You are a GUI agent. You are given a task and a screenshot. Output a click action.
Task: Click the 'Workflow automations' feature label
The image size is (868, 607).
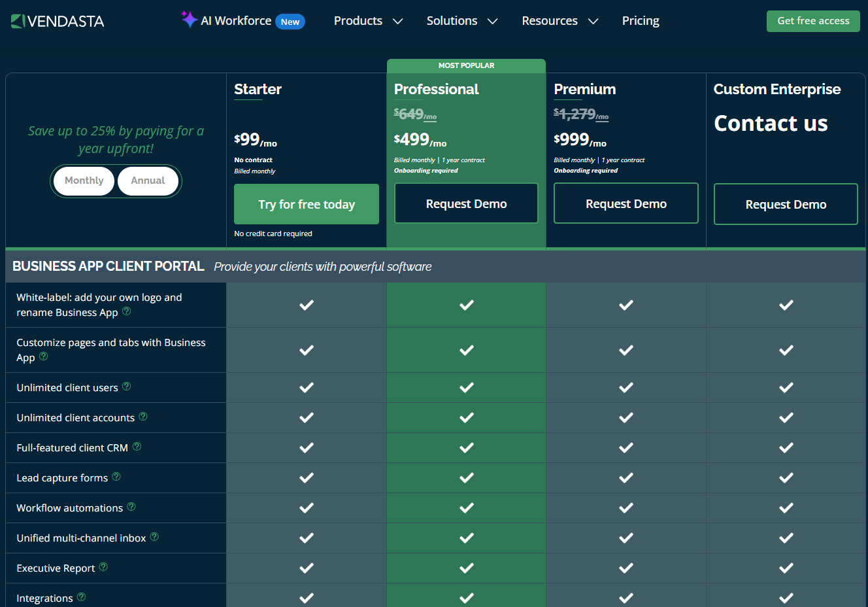69,508
